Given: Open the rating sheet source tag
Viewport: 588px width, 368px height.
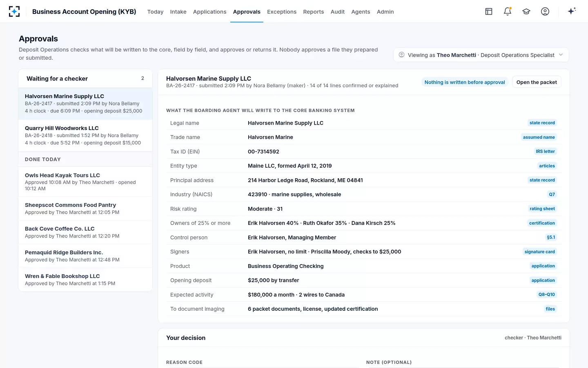Looking at the screenshot, I should tap(542, 209).
